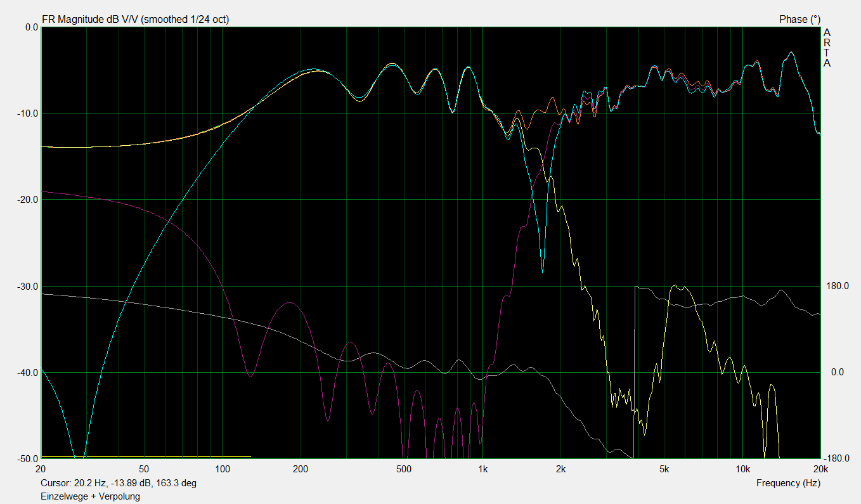Click the 0.0 phase axis label on right

coord(837,372)
